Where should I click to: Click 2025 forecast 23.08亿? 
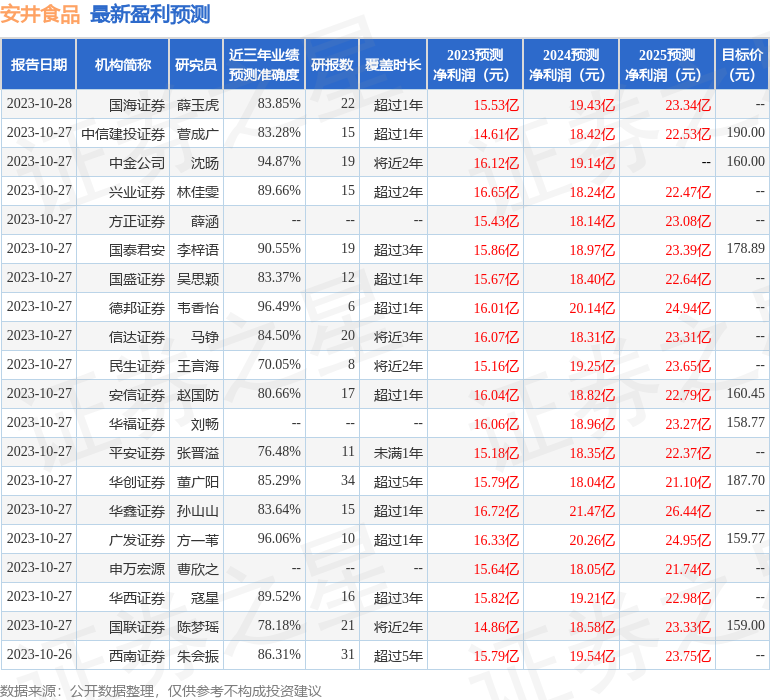pyautogui.click(x=688, y=221)
